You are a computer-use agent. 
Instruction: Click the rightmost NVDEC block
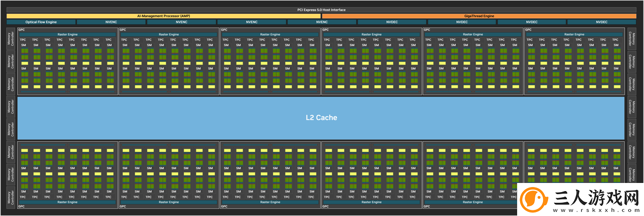pos(602,22)
